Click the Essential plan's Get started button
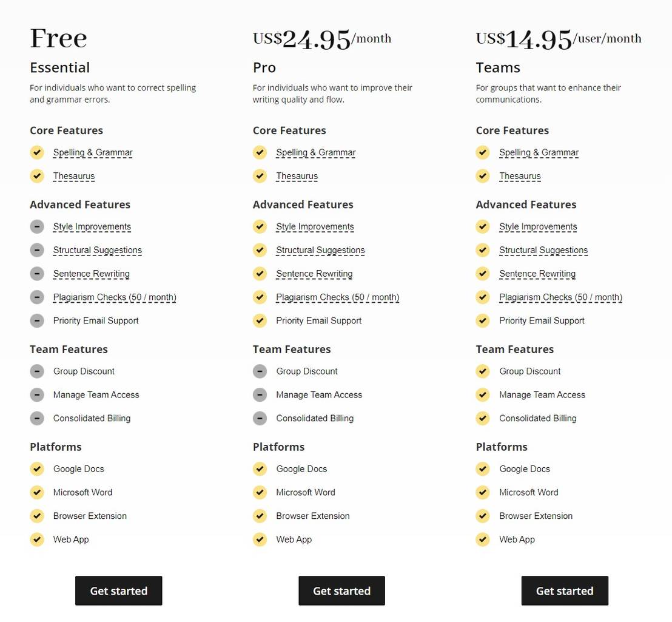 [x=118, y=590]
